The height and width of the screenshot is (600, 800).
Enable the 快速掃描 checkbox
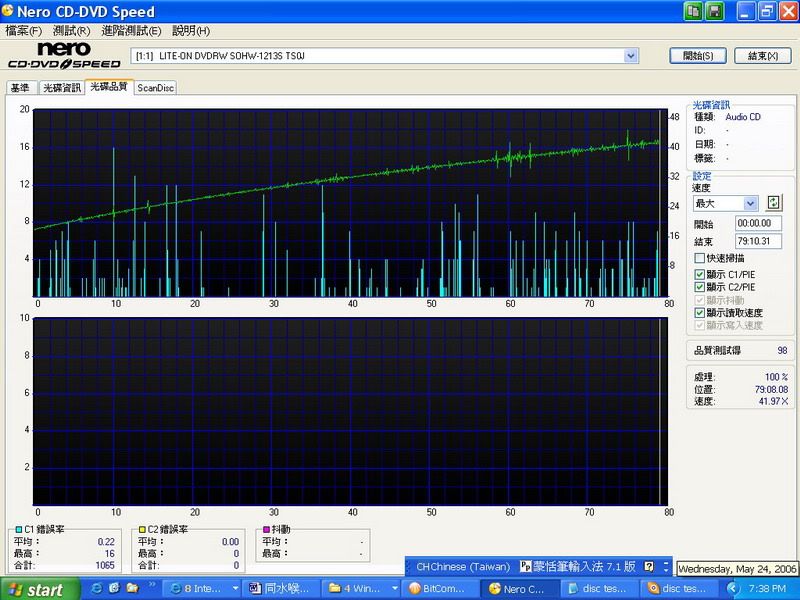pyautogui.click(x=699, y=258)
